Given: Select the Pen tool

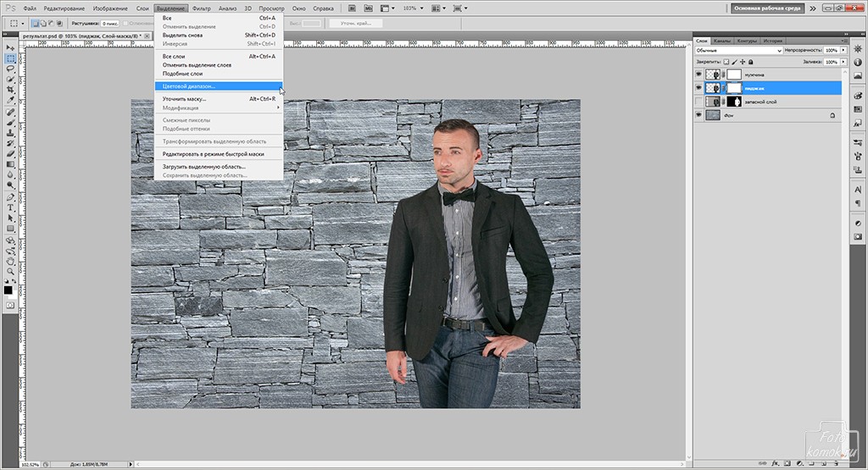Looking at the screenshot, I should click(x=10, y=197).
